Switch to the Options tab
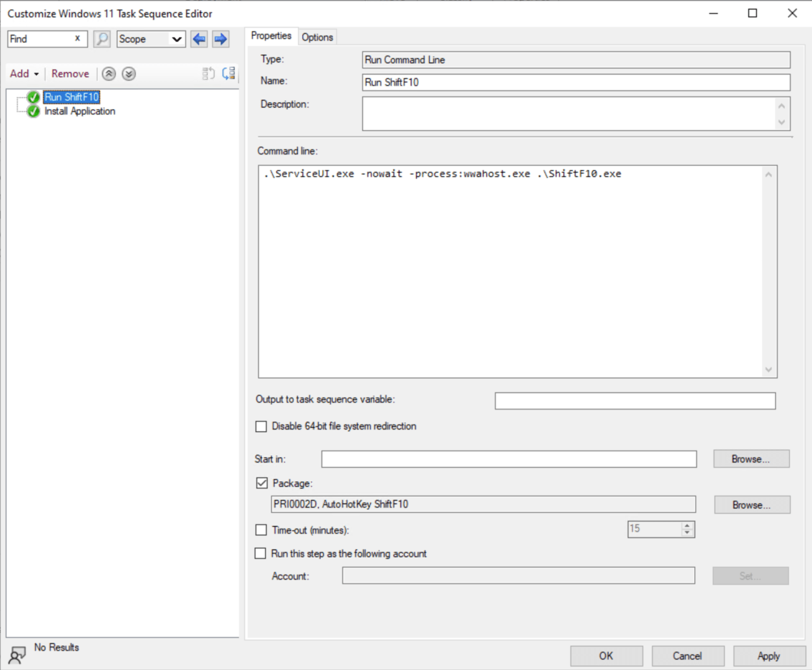This screenshot has height=670, width=812. tap(317, 37)
